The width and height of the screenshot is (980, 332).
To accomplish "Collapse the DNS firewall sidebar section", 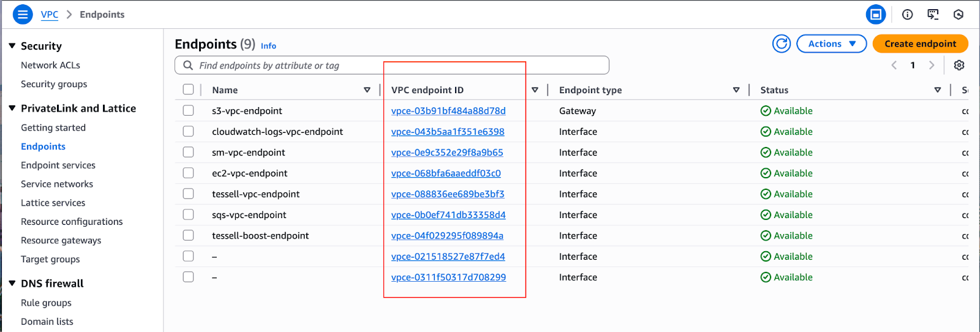I will coord(12,284).
